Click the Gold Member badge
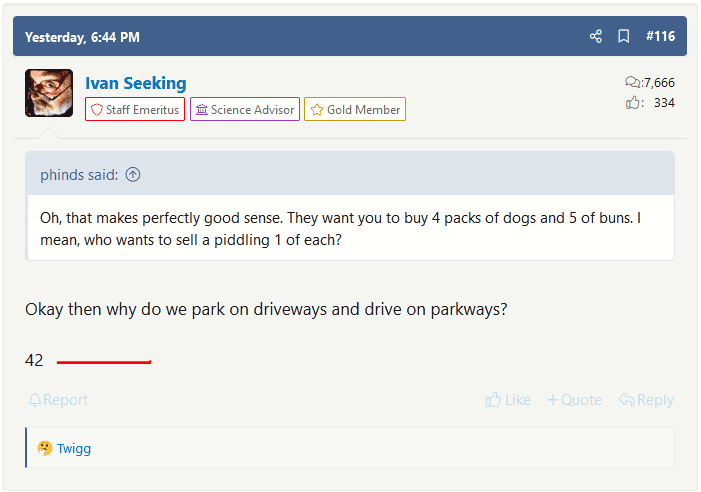The width and height of the screenshot is (701, 492). point(355,110)
